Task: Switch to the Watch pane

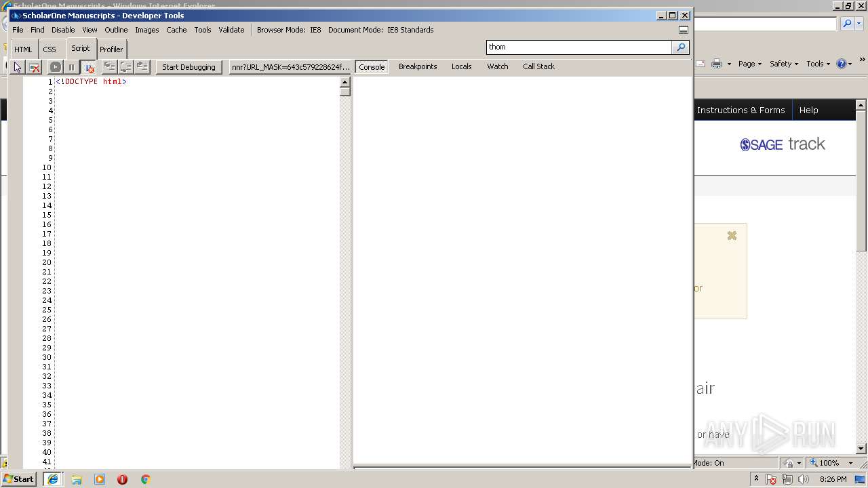Action: point(497,66)
